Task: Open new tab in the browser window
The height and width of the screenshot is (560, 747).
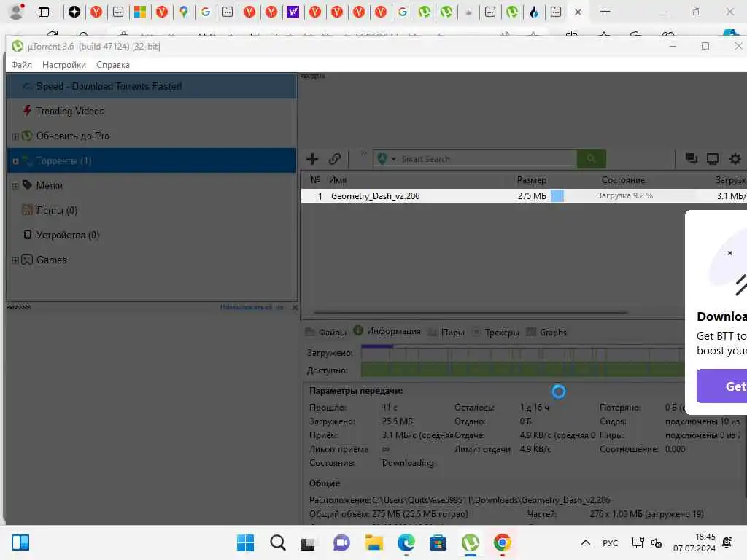Action: coord(605,12)
